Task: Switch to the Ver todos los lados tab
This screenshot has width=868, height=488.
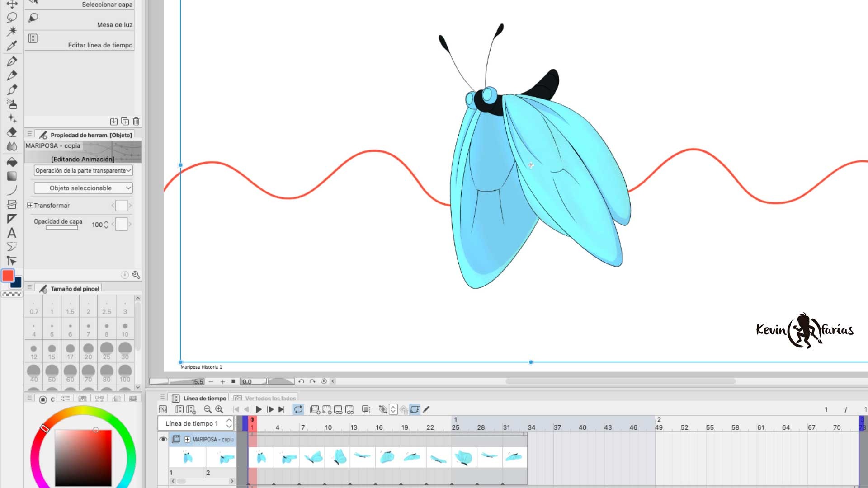Action: (265, 398)
